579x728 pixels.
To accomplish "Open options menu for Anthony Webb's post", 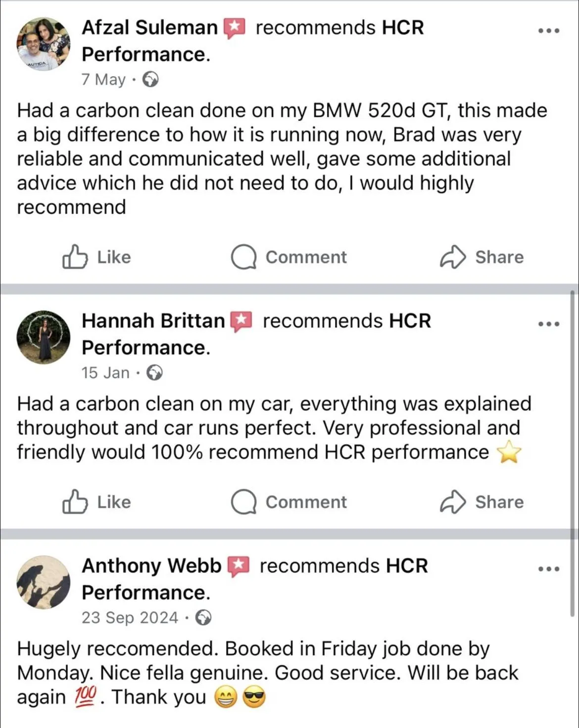I will click(x=549, y=569).
